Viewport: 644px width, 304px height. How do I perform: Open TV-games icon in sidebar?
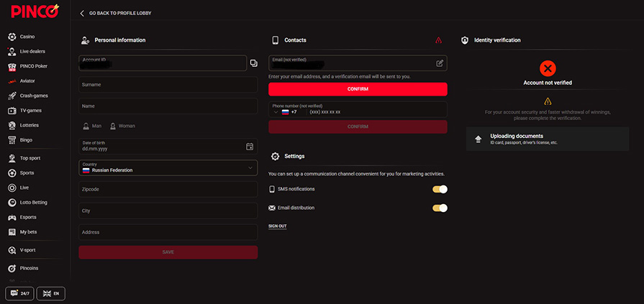pyautogui.click(x=12, y=111)
